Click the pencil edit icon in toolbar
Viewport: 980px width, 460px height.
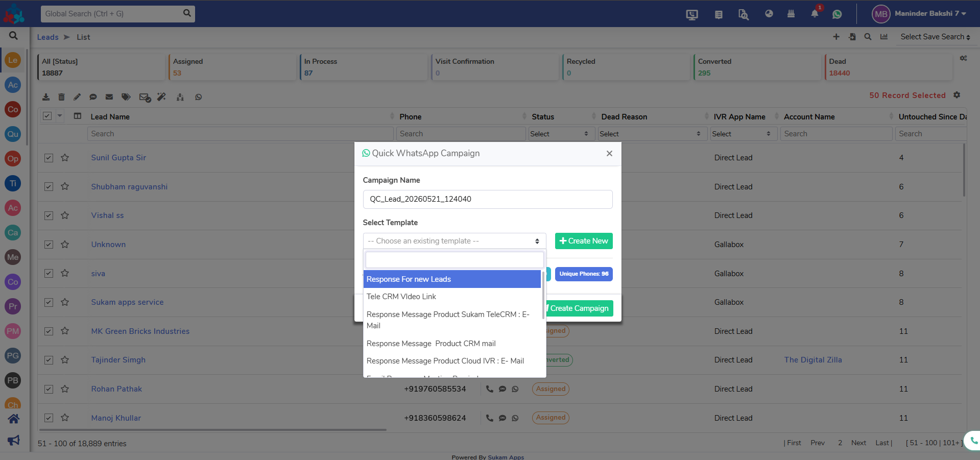tap(77, 97)
